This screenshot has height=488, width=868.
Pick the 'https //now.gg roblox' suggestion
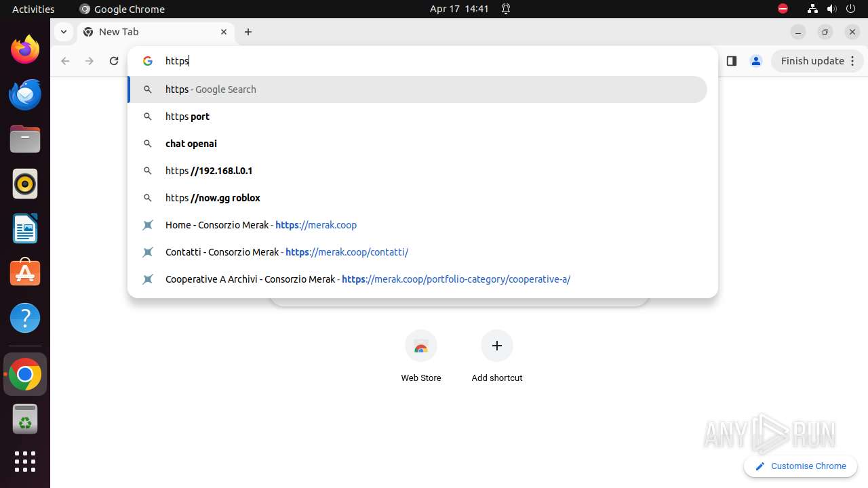[x=417, y=198]
